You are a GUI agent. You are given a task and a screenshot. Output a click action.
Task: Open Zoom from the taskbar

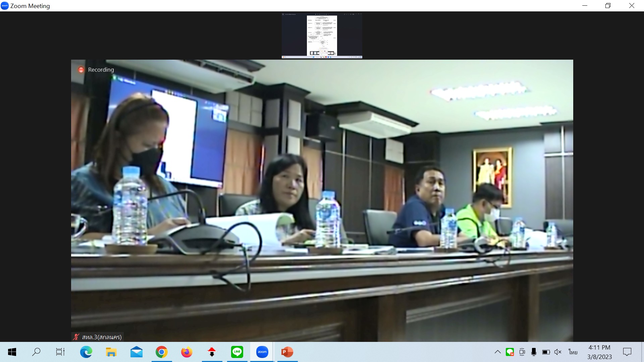pyautogui.click(x=262, y=352)
